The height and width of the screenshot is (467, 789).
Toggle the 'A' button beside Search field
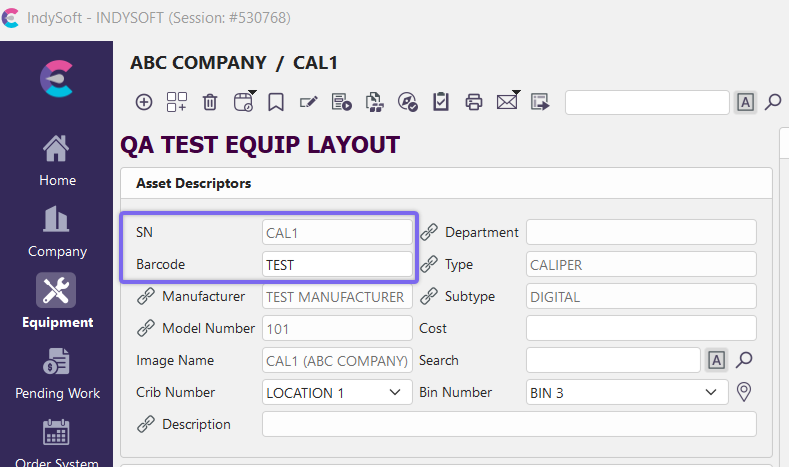click(x=716, y=360)
